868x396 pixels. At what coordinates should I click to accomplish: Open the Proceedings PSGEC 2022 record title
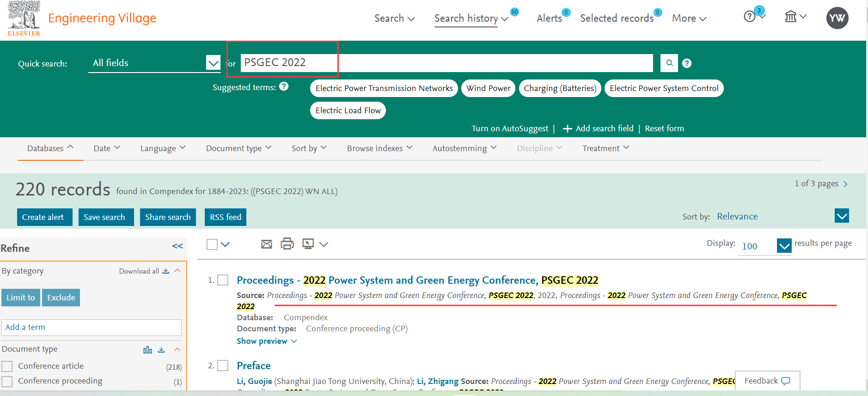[x=418, y=280]
